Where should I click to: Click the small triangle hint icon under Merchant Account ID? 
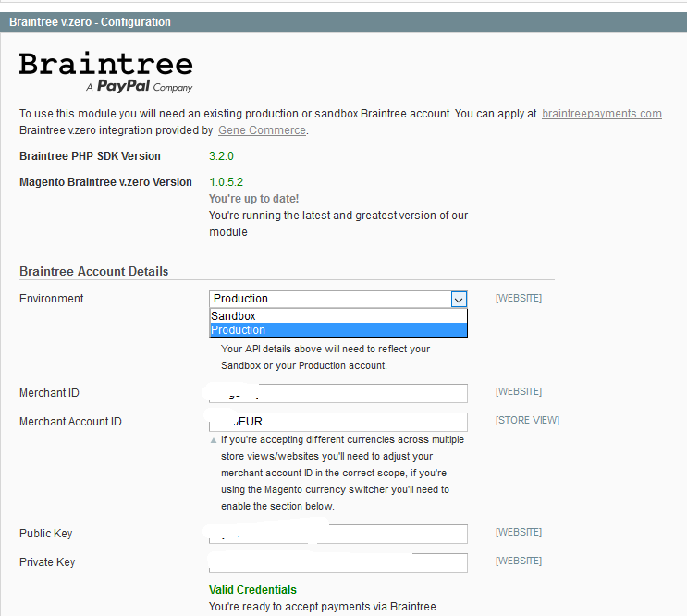click(x=214, y=440)
